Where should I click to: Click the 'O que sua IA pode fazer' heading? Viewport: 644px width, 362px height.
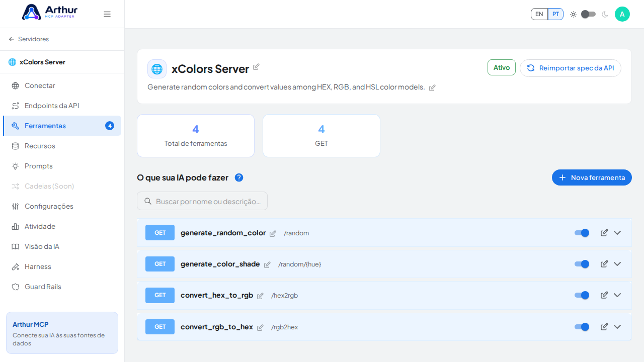coord(183,177)
